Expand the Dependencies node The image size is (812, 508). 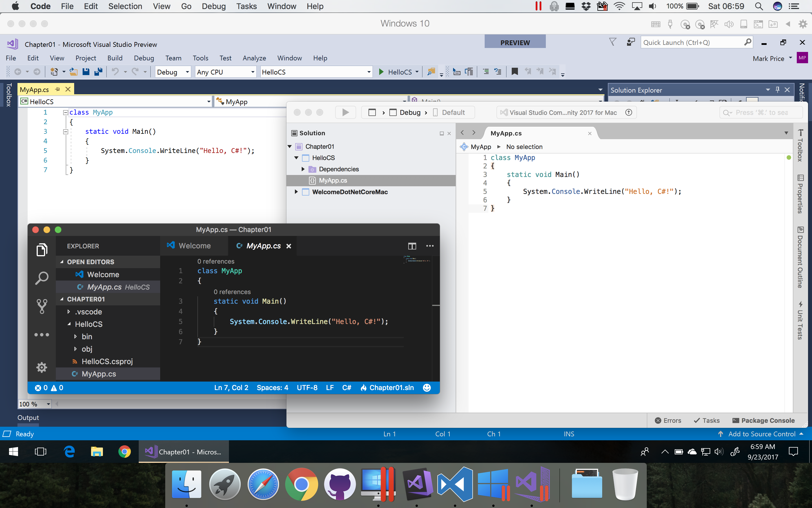(x=303, y=169)
